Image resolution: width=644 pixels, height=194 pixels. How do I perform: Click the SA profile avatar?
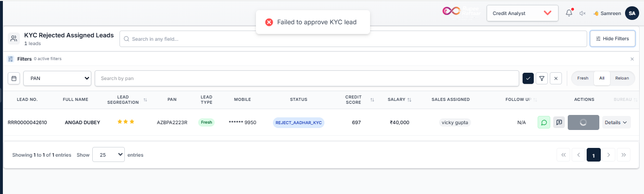pyautogui.click(x=632, y=14)
